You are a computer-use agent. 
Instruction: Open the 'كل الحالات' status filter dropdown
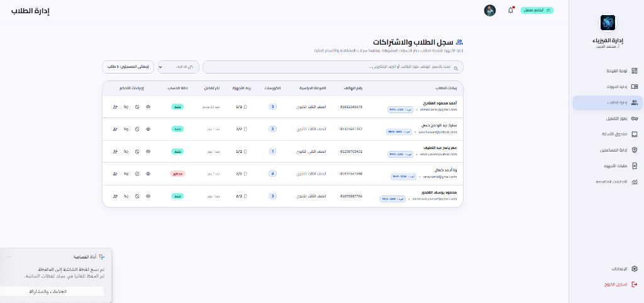point(178,67)
